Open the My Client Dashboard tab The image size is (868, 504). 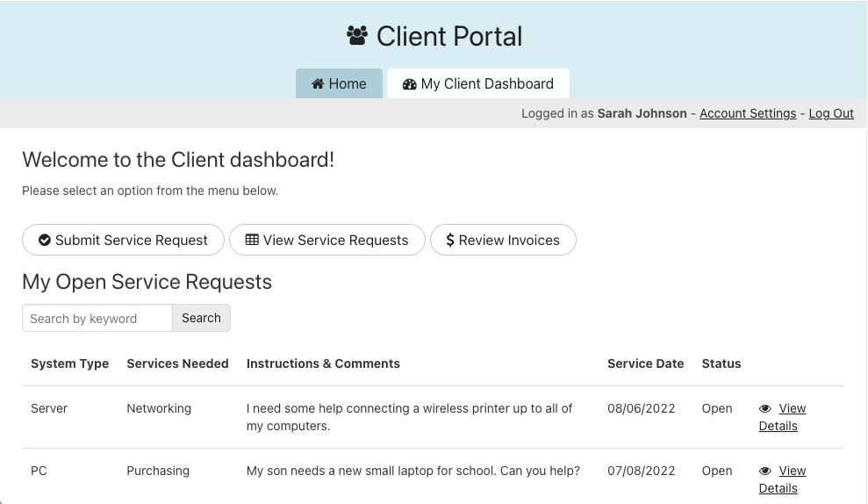click(x=478, y=84)
